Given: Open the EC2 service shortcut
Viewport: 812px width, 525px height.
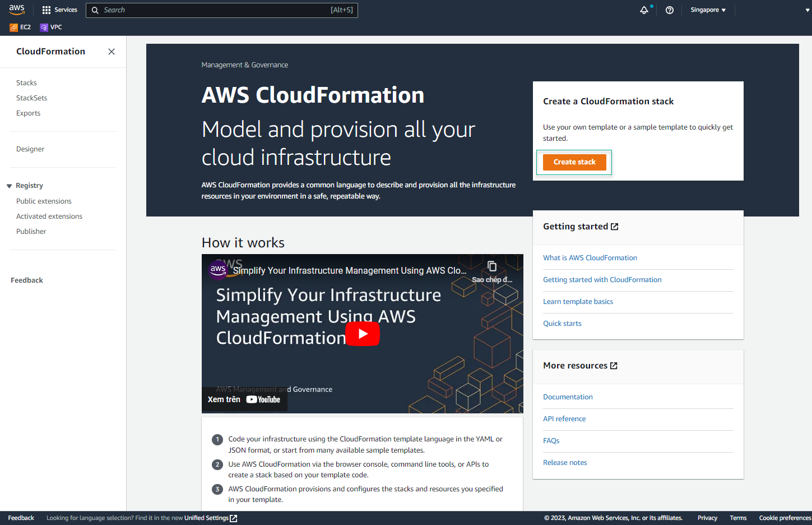Looking at the screenshot, I should click(x=20, y=27).
